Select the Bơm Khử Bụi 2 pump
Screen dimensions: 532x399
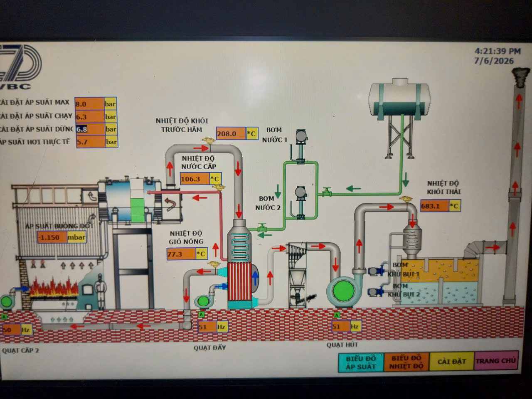click(377, 291)
